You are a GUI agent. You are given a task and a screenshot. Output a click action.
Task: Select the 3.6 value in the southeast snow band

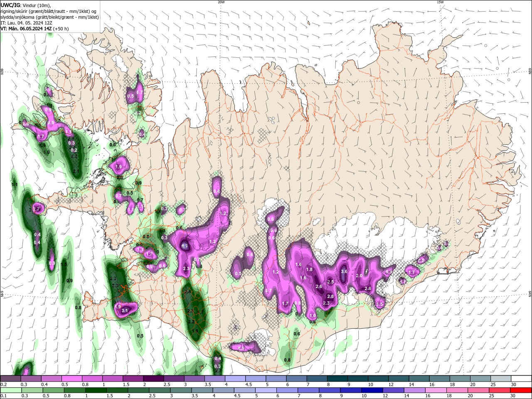pyautogui.click(x=344, y=271)
